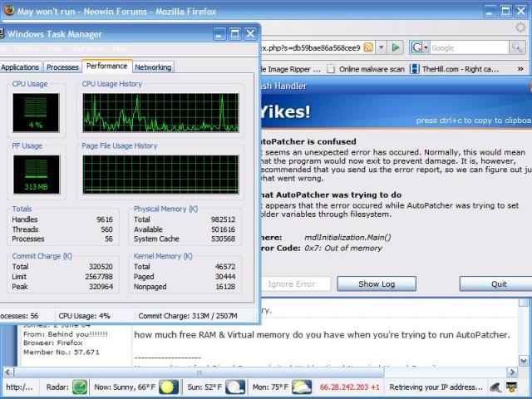Open the TheHill.com bookmark
This screenshot has width=532, height=399.
[x=455, y=69]
